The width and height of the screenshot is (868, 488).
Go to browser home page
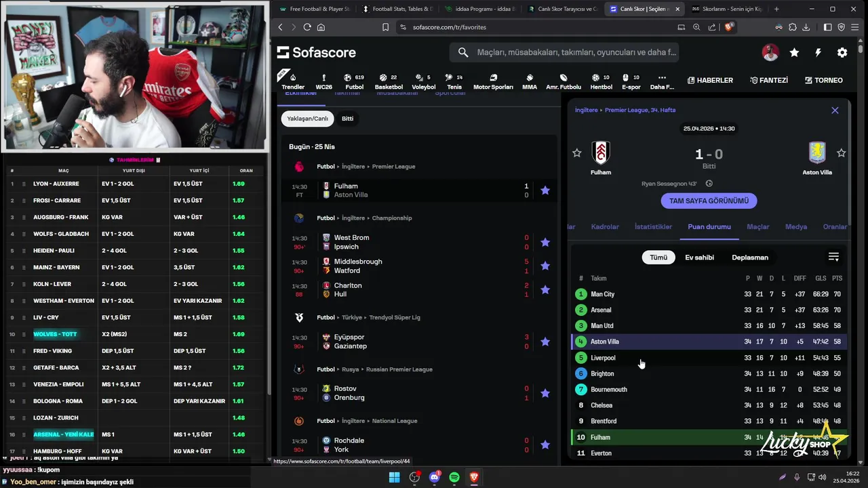point(321,27)
